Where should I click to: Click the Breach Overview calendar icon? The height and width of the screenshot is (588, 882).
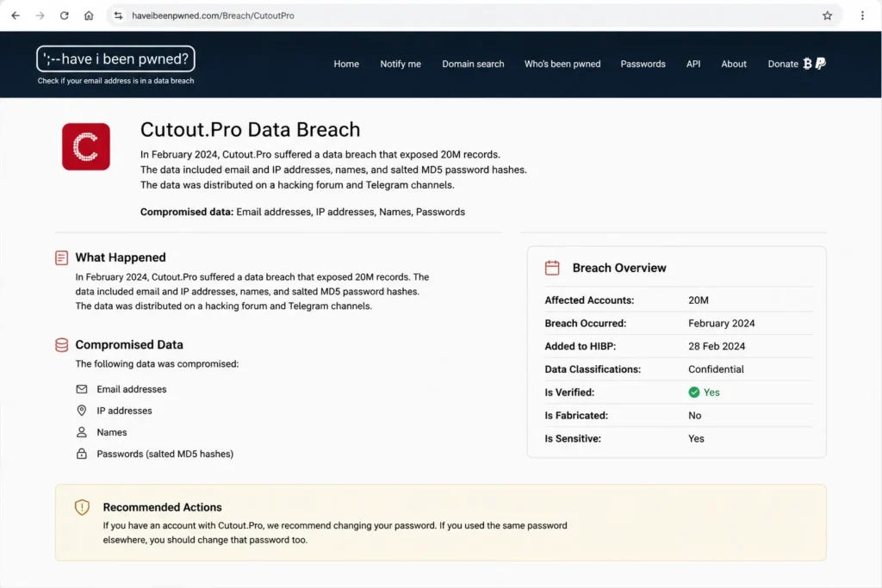552,268
